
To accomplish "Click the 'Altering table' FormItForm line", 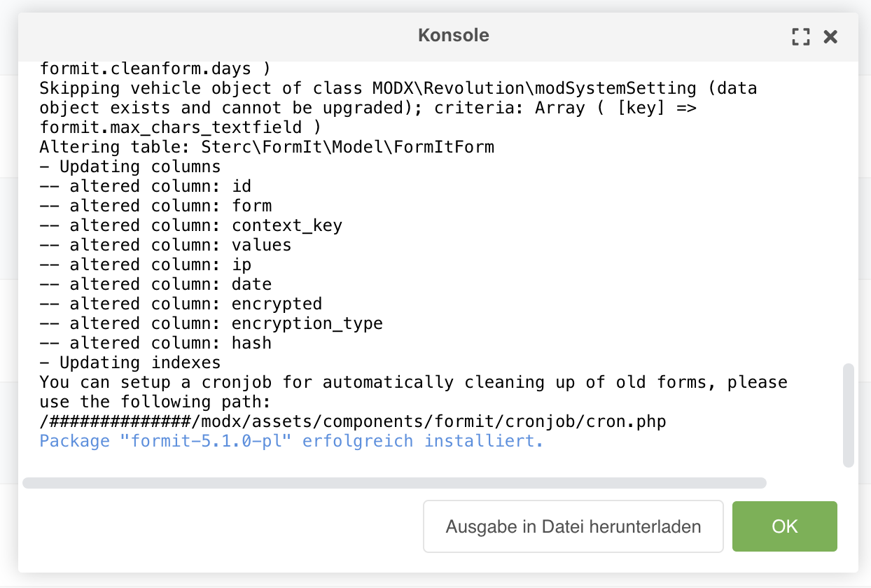I will point(267,147).
